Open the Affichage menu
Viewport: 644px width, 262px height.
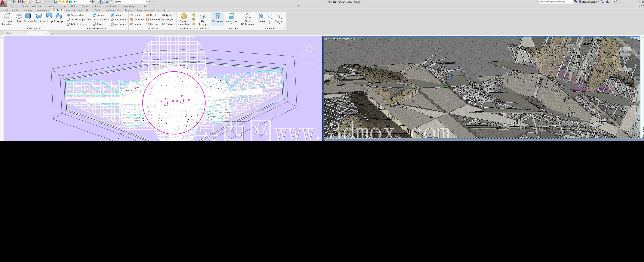click(x=37, y=6)
